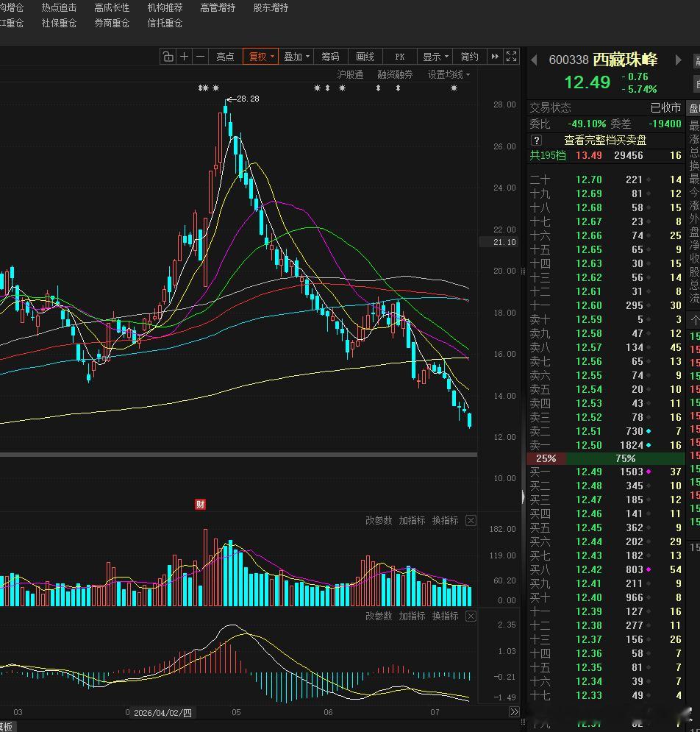The height and width of the screenshot is (732, 700).
Task: Click 换指标 on the volume panel
Action: (x=445, y=520)
